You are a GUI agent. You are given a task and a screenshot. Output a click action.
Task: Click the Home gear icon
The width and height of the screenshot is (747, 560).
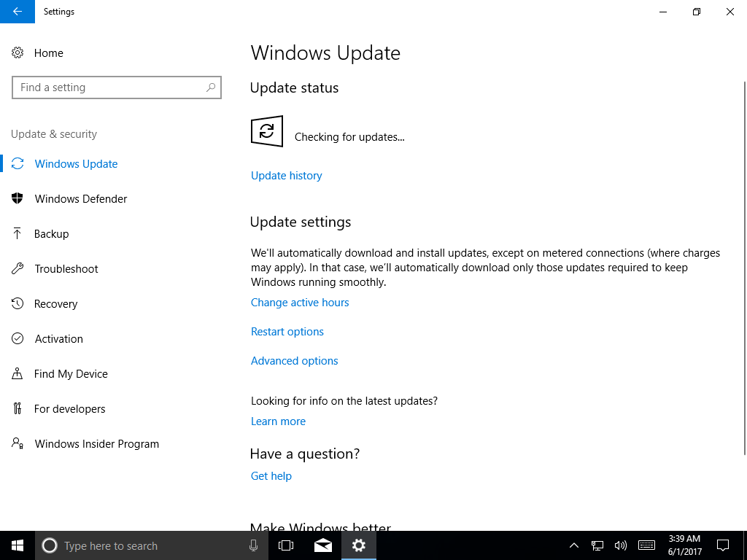coord(18,52)
